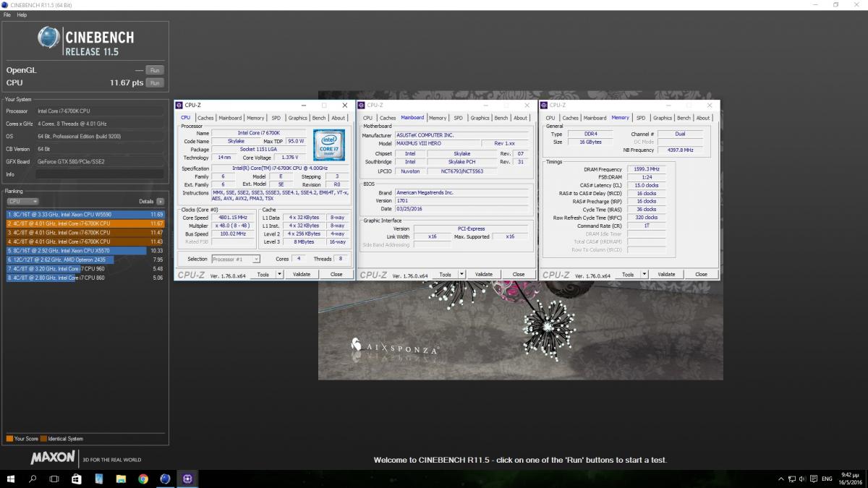This screenshot has width=868, height=488.
Task: Click the Core Speed value 4801.15 MHz
Action: [x=232, y=218]
